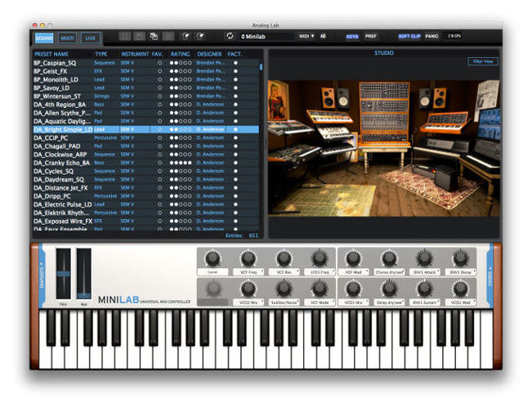Click the preset list scrollbar

click(x=261, y=67)
